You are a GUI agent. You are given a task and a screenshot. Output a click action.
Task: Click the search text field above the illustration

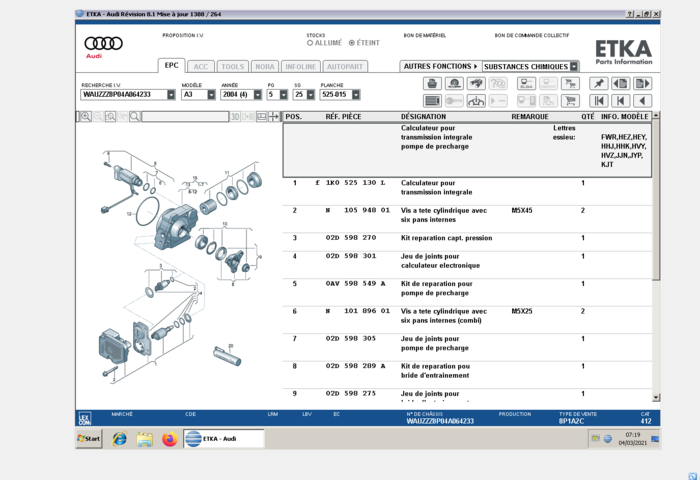point(185,117)
